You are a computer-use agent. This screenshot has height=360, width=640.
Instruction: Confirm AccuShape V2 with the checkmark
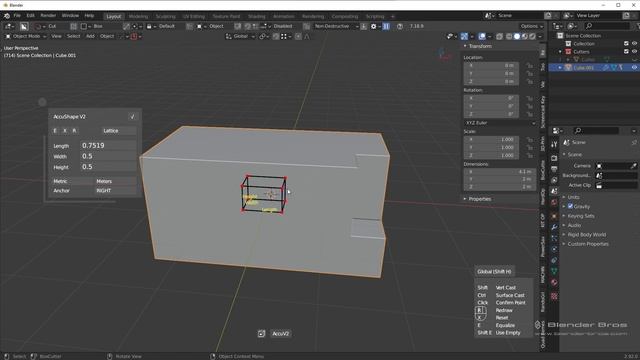[132, 117]
